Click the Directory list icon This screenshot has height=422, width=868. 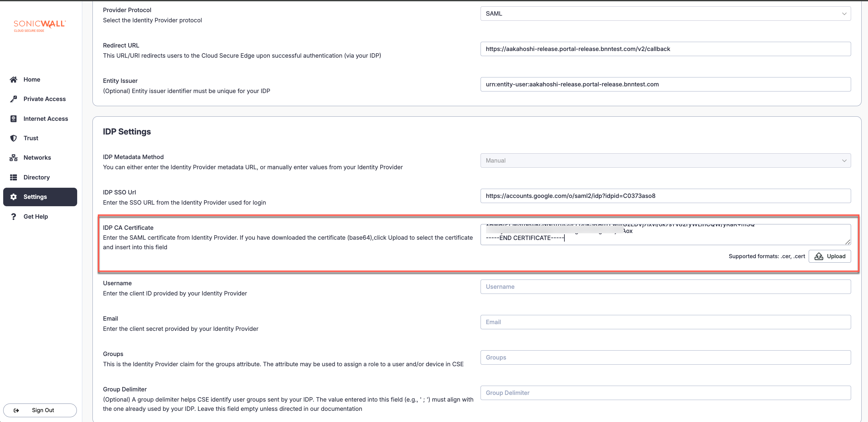click(x=13, y=177)
